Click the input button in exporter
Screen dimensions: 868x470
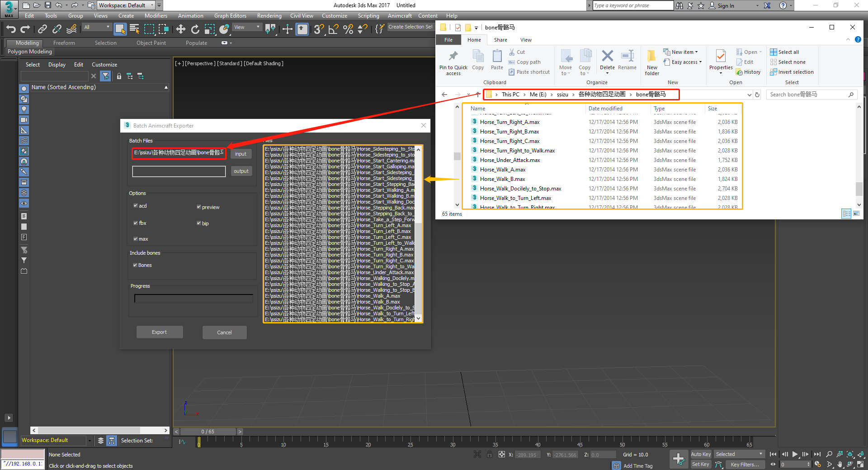[x=241, y=154]
